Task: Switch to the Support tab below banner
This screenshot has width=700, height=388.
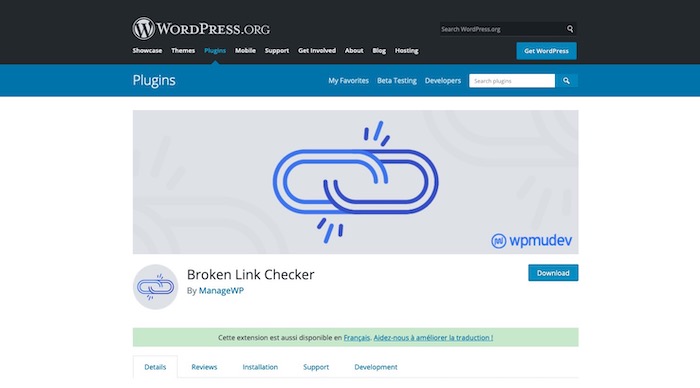Action: (x=316, y=367)
